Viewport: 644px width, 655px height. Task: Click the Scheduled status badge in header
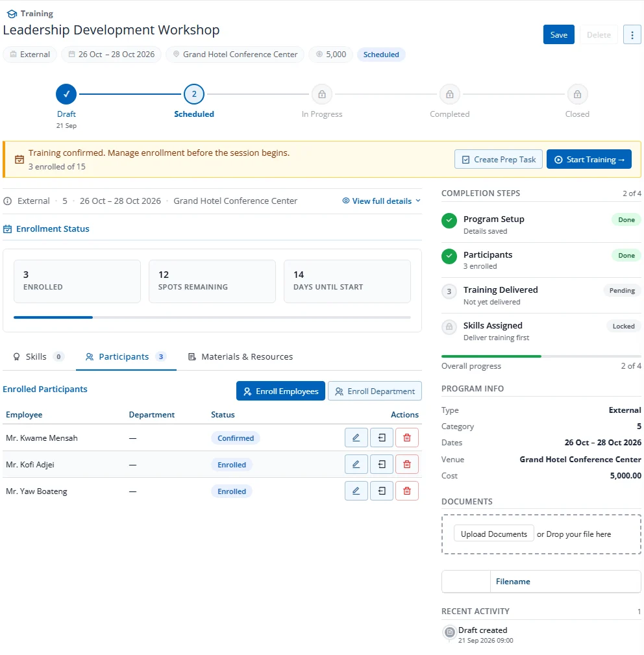tap(381, 55)
